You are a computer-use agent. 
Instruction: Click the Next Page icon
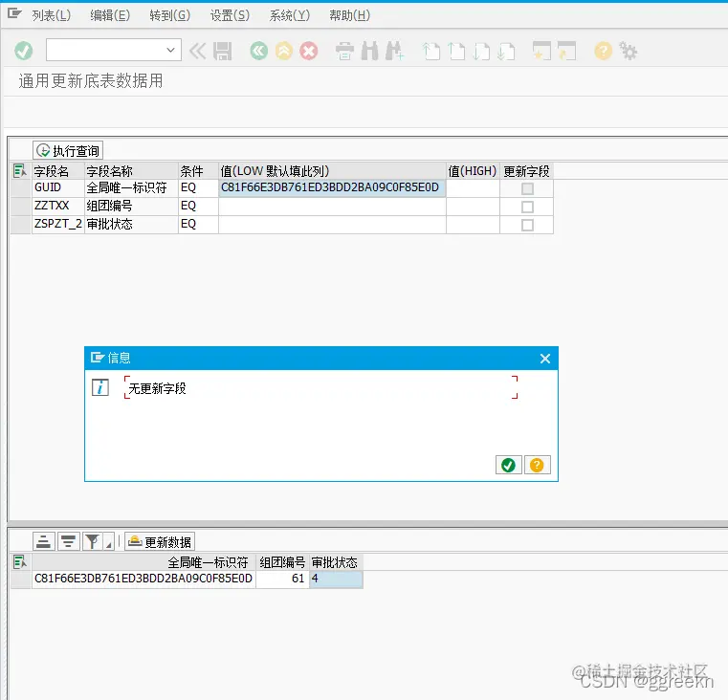click(x=481, y=51)
